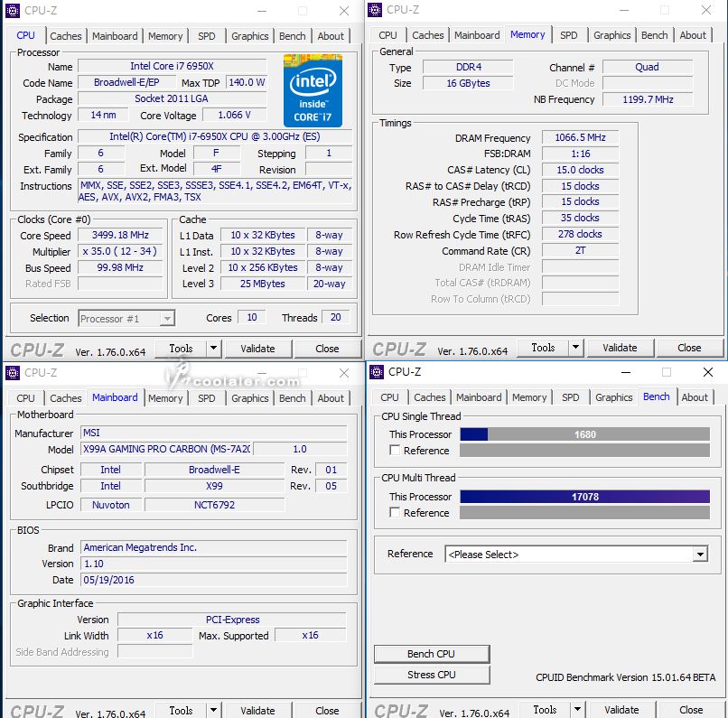The width and height of the screenshot is (728, 718).
Task: Click DRAM Frequency value 1066.5 MHz
Action: click(581, 137)
